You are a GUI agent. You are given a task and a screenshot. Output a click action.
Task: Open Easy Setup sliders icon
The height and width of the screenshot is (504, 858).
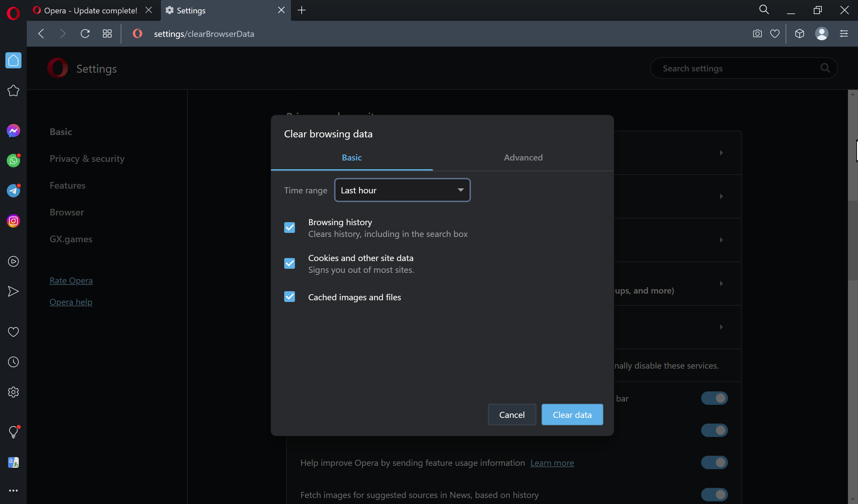(x=844, y=34)
